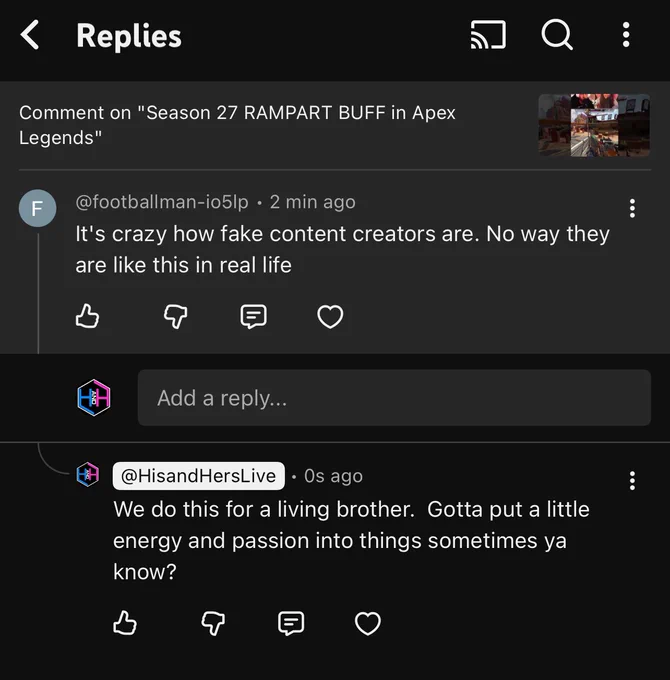The width and height of the screenshot is (670, 680).
Task: Dislike the comment by @footballman-io5lp
Action: click(x=175, y=317)
